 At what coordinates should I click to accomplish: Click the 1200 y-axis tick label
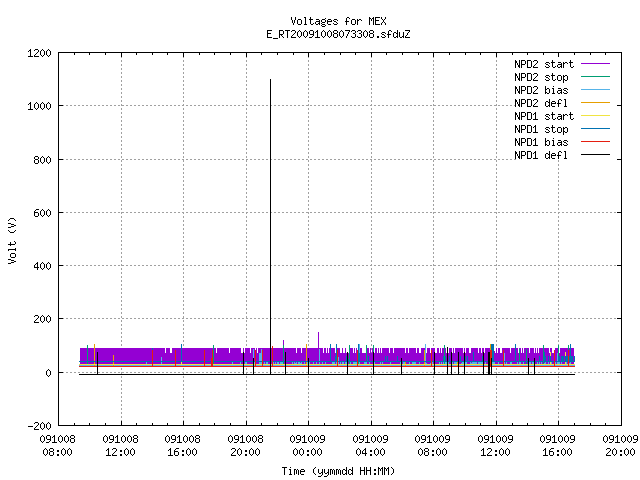(x=39, y=53)
